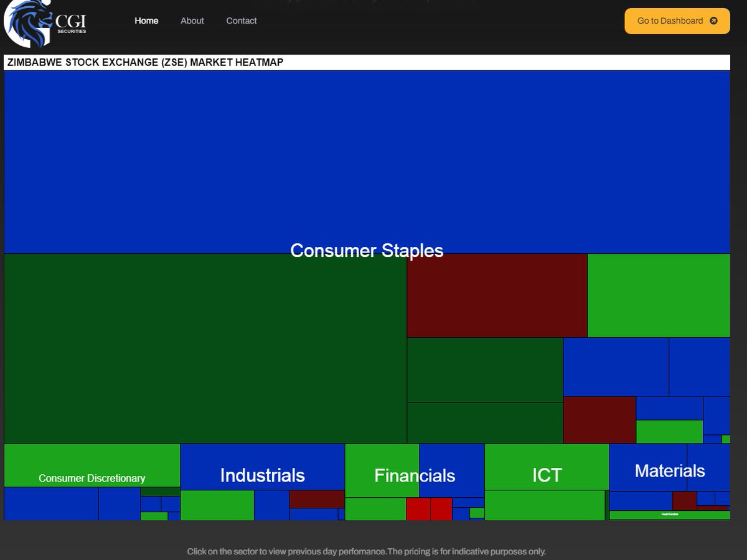
Task: Open the Consumer Staples sector
Action: pos(367,162)
